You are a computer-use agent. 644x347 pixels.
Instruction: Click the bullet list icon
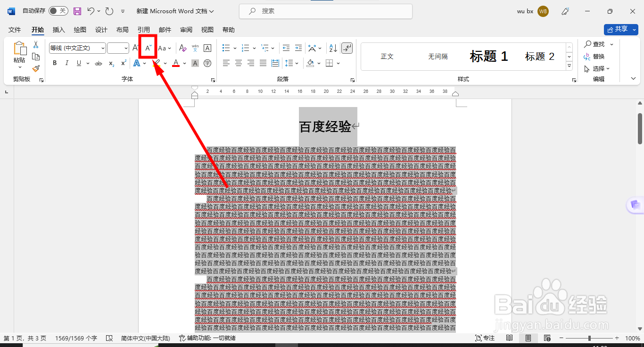226,48
